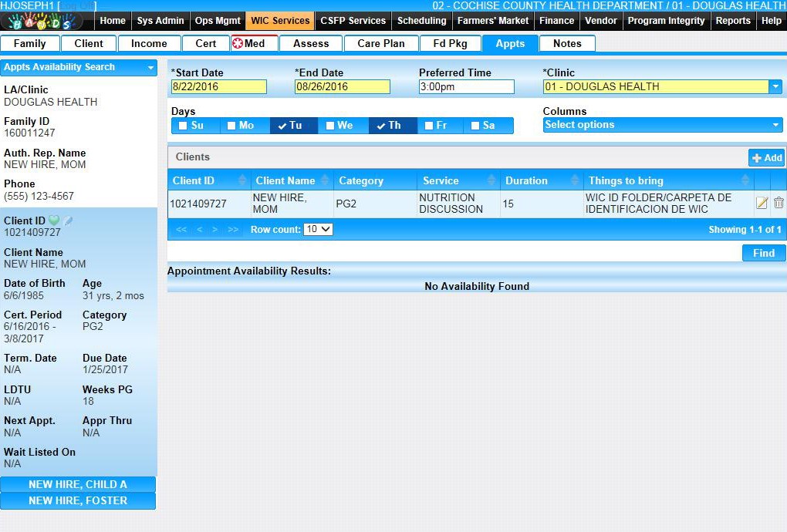
Task: Sort by Things to bring column arrows
Action: [745, 180]
